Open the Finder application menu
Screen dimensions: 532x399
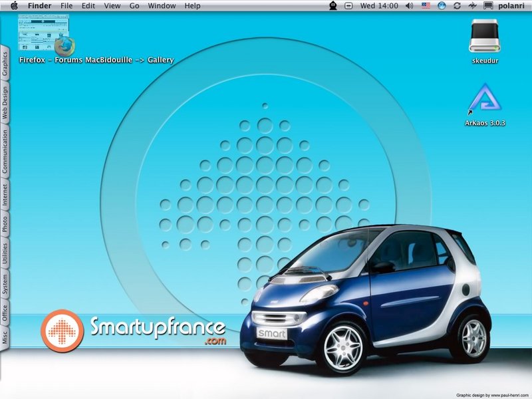39,6
